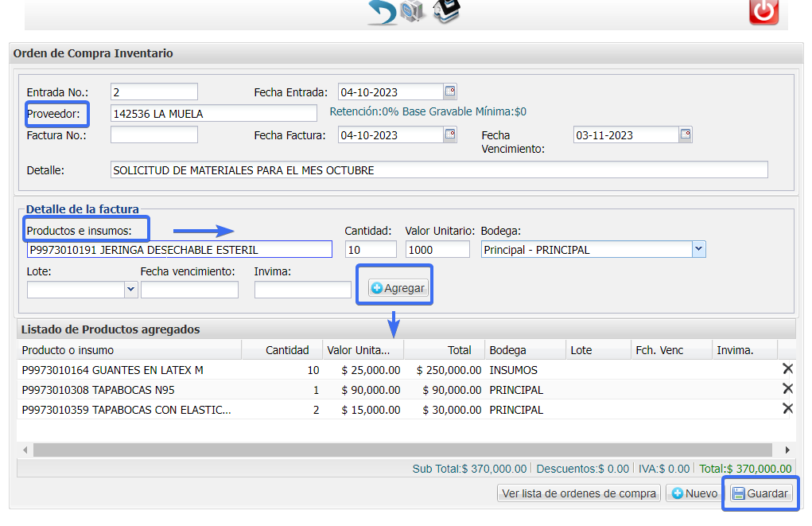Click the Factura No. field
Image resolution: width=812 pixels, height=526 pixels.
coord(154,134)
